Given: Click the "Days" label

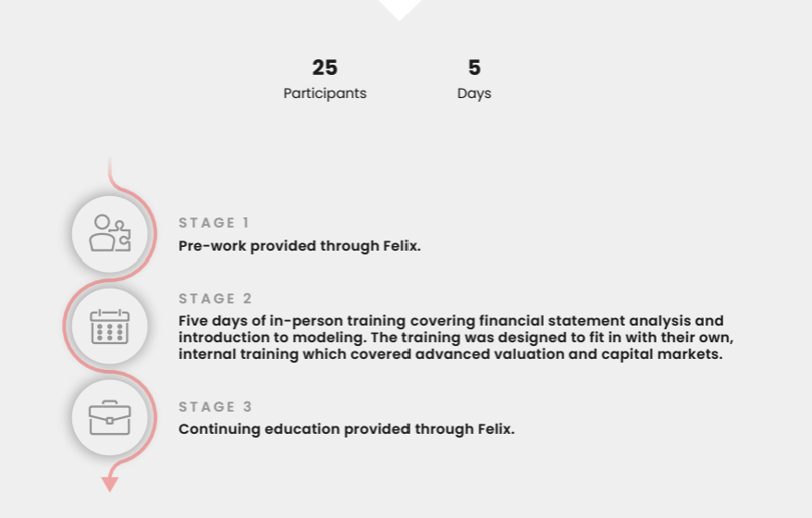Looking at the screenshot, I should click(x=474, y=93).
